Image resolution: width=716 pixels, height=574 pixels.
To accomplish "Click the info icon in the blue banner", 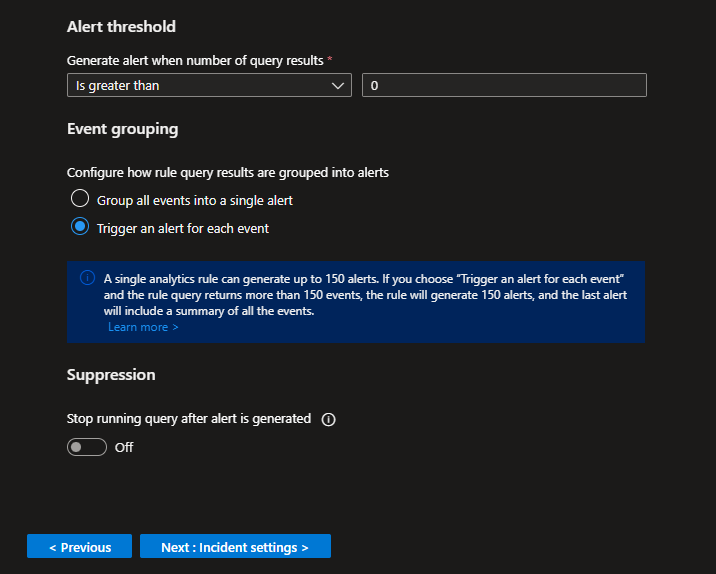I will [x=88, y=278].
